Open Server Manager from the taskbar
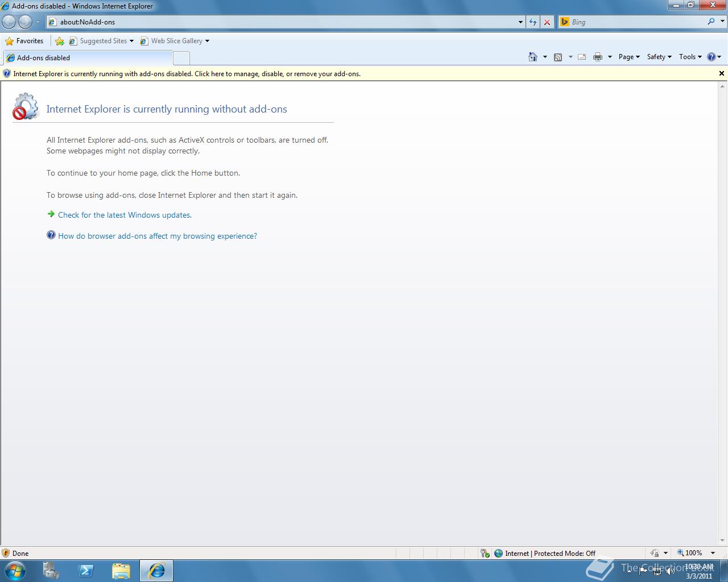Image resolution: width=728 pixels, height=582 pixels. [x=51, y=571]
